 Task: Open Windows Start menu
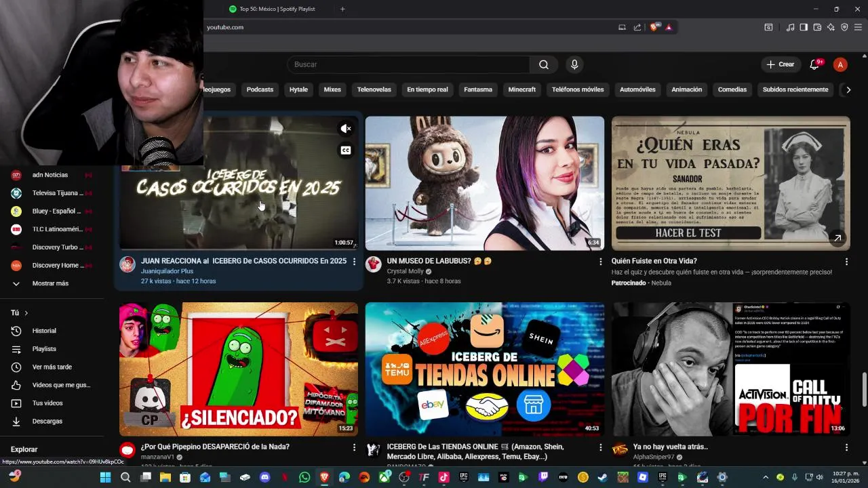pyautogui.click(x=106, y=477)
